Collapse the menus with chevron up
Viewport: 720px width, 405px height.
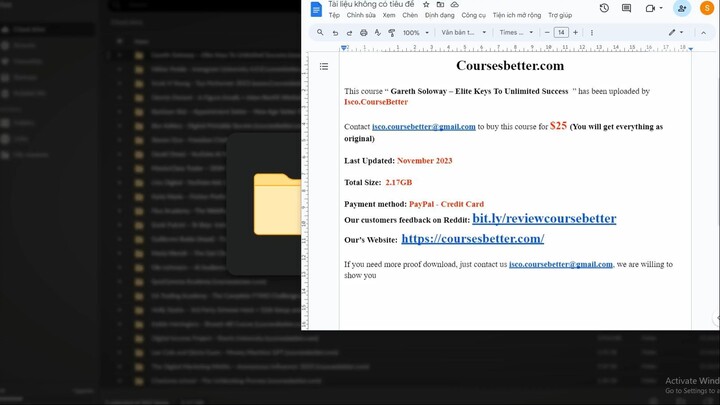click(x=703, y=33)
